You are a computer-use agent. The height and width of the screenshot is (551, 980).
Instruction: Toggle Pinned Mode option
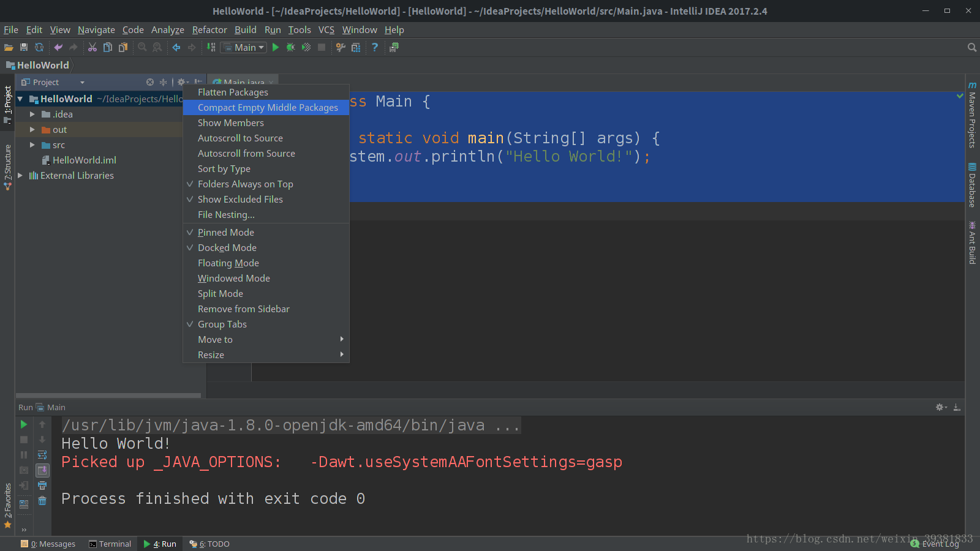click(x=266, y=232)
